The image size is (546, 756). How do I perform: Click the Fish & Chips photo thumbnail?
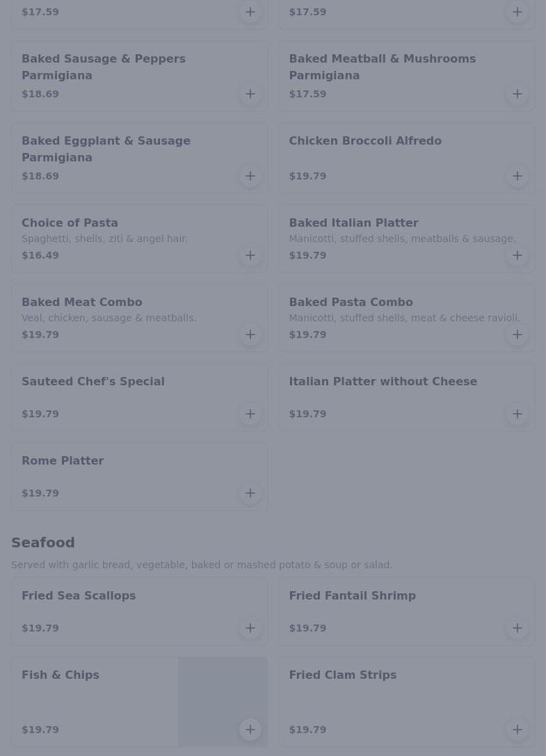click(x=223, y=702)
